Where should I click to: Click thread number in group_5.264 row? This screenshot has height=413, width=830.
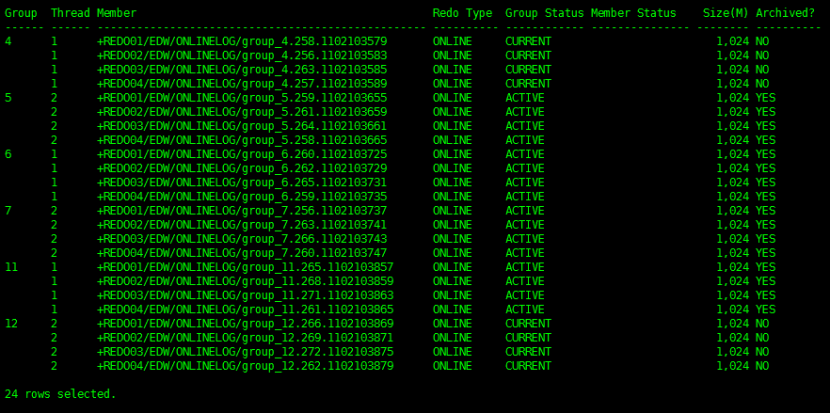[x=54, y=126]
